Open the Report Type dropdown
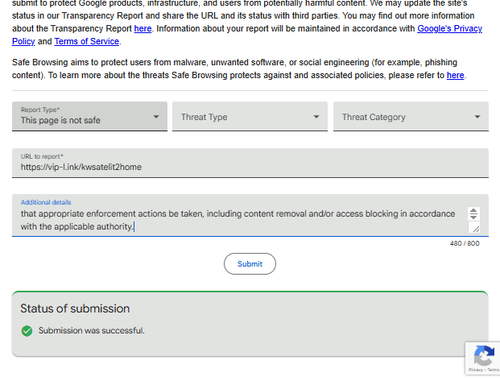 [89, 116]
